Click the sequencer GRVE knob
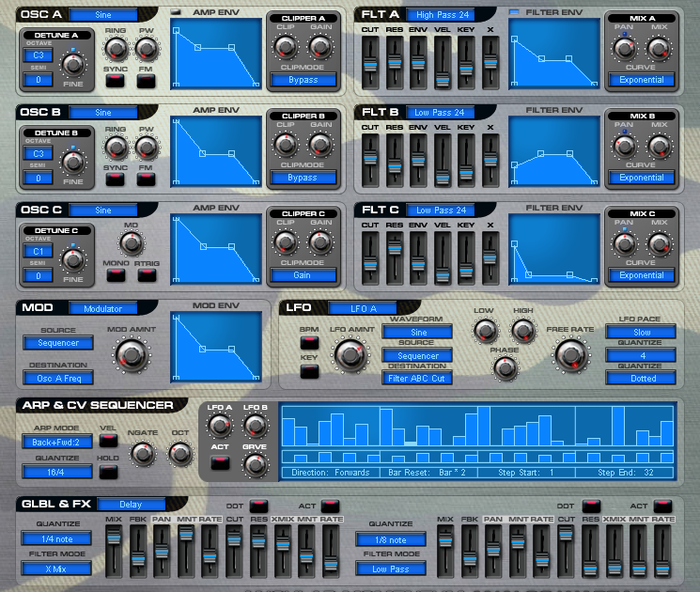This screenshot has width=700, height=592. pos(255,465)
